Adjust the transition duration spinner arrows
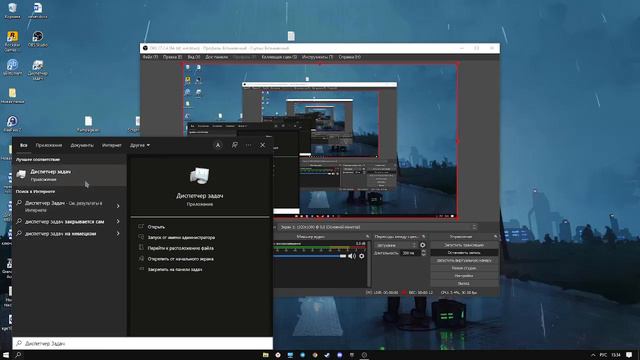The height and width of the screenshot is (360, 640). [423, 253]
